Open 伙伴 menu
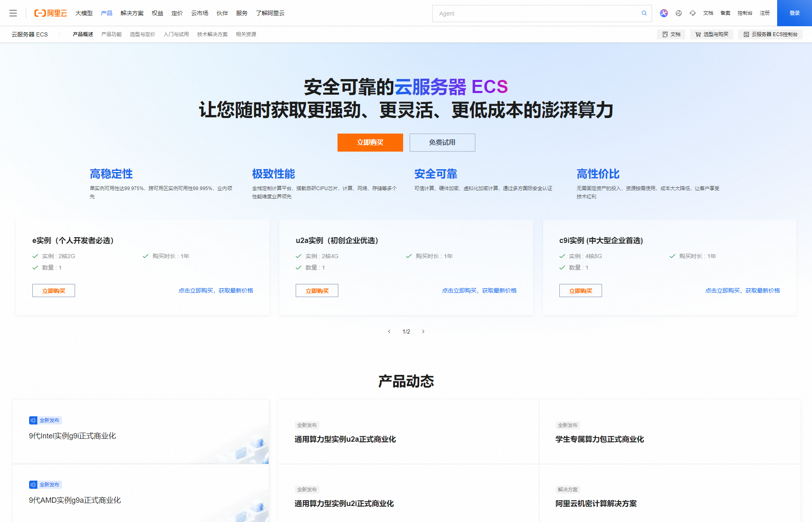812x522 pixels. click(222, 13)
